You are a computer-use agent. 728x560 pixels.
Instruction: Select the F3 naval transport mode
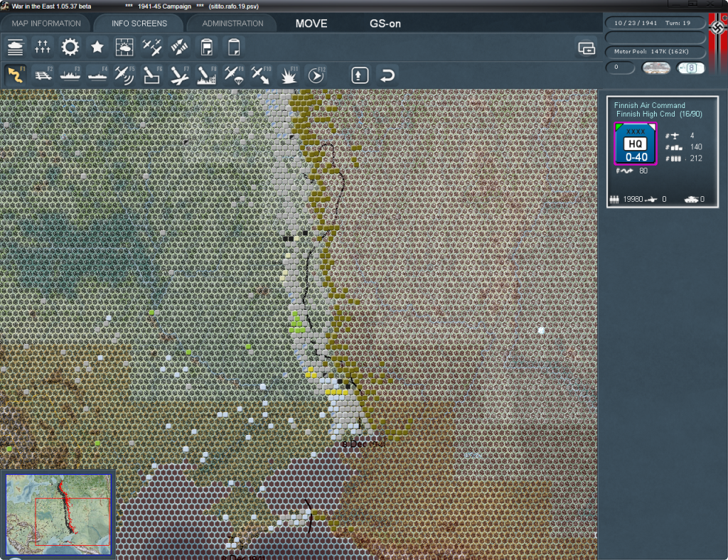click(70, 75)
